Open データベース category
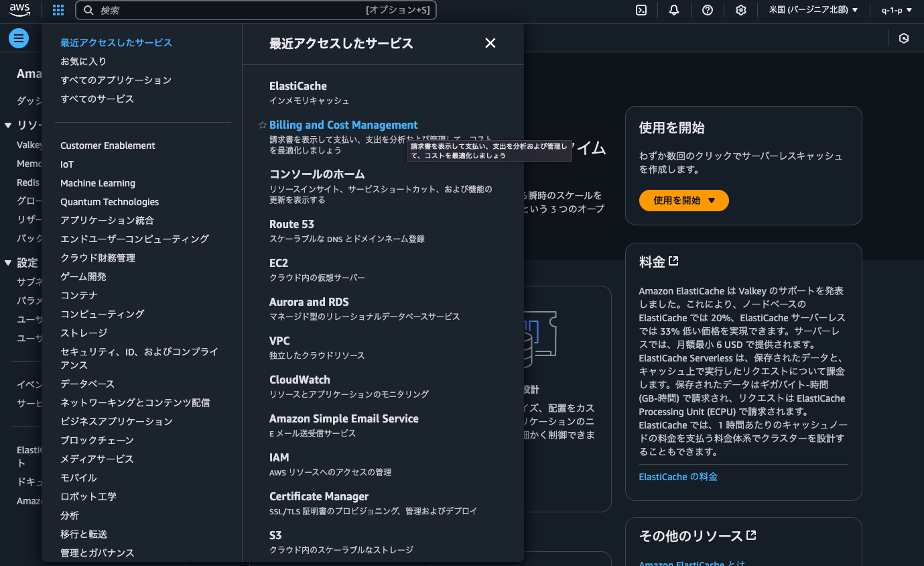The width and height of the screenshot is (924, 566). 87,384
